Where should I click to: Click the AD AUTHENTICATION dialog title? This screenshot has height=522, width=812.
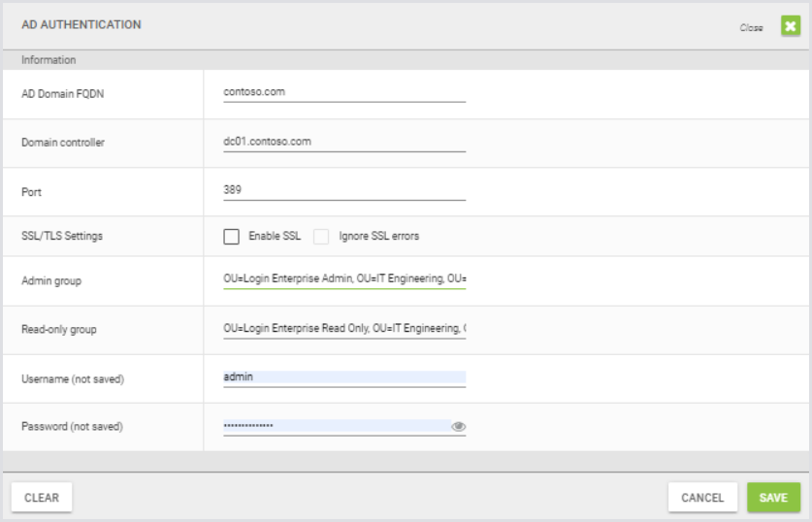click(x=81, y=25)
